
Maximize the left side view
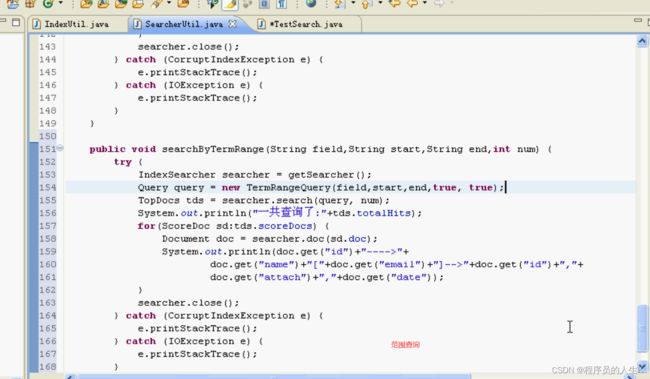point(16,22)
